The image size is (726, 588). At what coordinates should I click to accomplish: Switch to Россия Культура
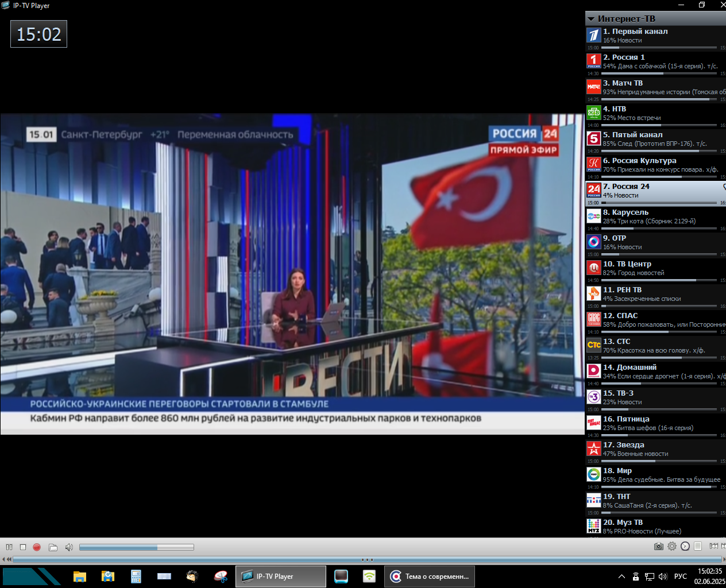point(655,167)
